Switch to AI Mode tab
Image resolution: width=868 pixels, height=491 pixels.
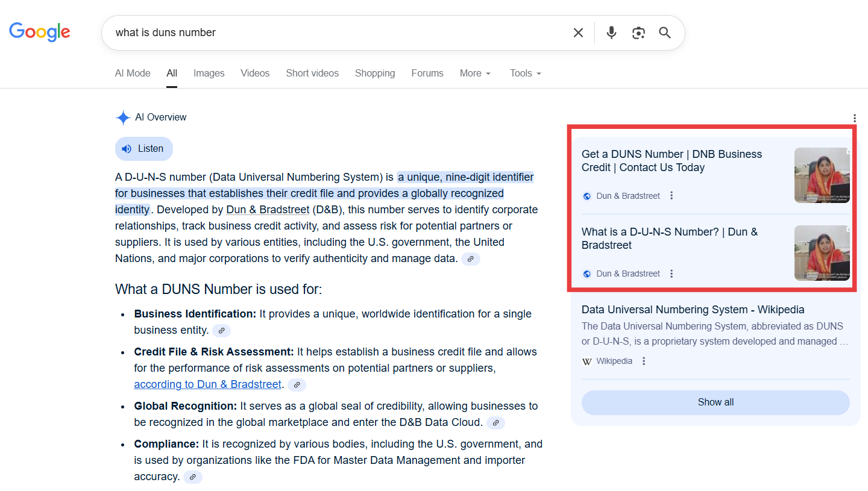[133, 73]
